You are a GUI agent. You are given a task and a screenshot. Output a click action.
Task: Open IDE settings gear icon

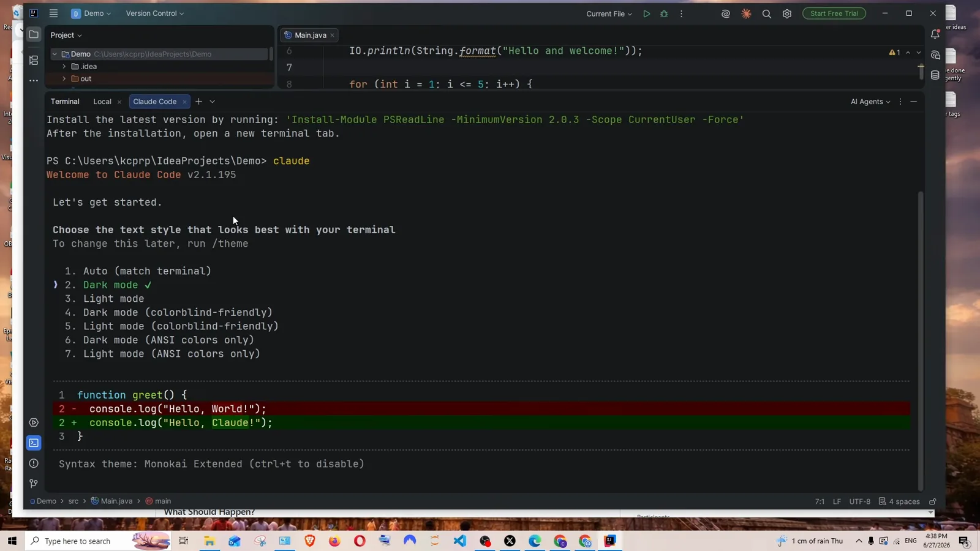pos(787,13)
